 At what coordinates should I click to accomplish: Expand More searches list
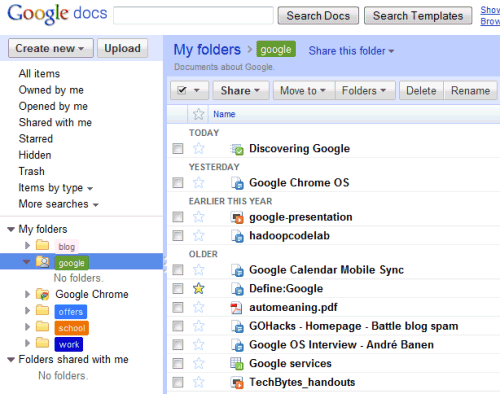tap(59, 204)
